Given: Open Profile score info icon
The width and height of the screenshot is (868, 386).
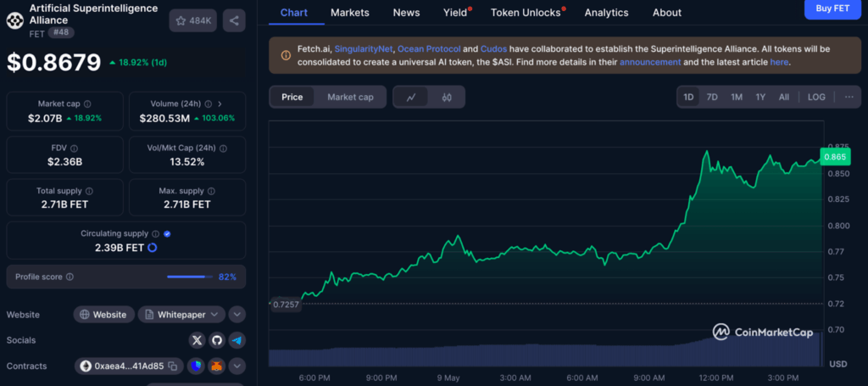Looking at the screenshot, I should 70,277.
